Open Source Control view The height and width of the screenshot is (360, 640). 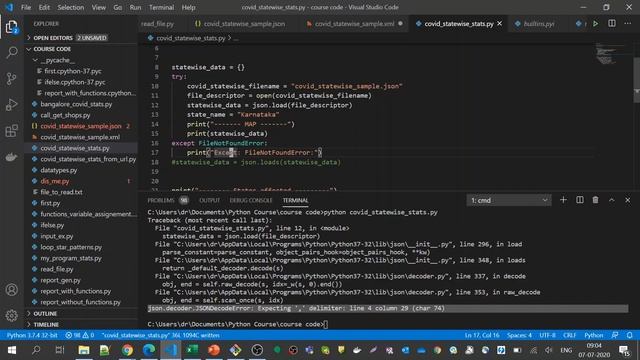12,78
